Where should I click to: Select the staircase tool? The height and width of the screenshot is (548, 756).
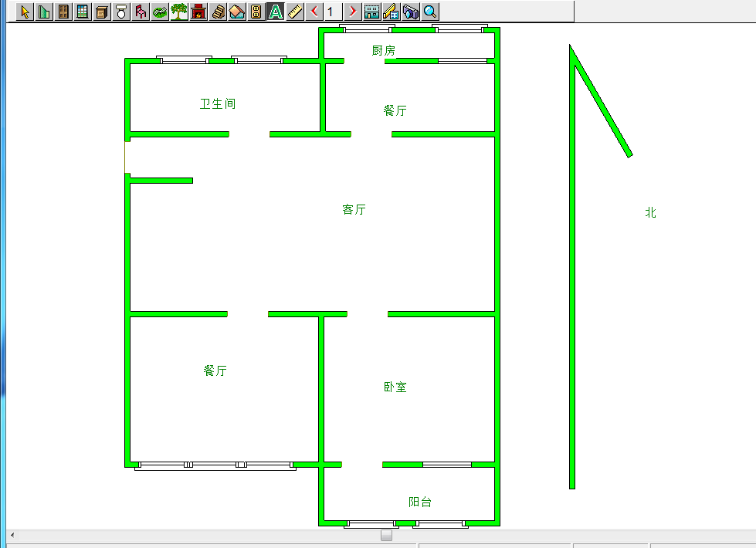[x=218, y=12]
